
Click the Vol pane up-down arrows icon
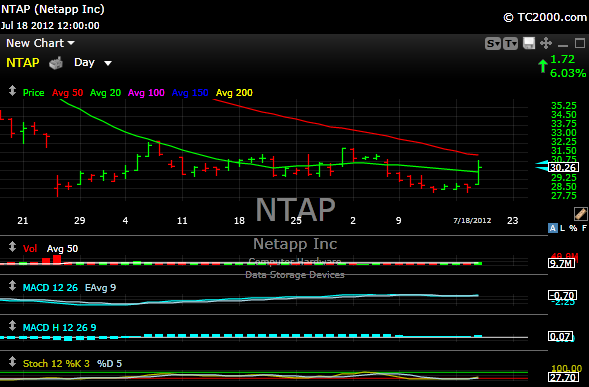pos(12,247)
